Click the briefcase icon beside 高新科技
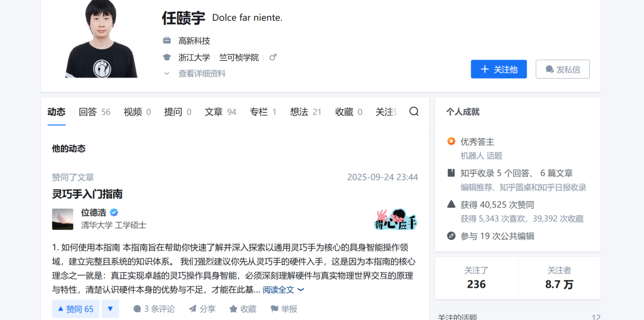 click(167, 41)
